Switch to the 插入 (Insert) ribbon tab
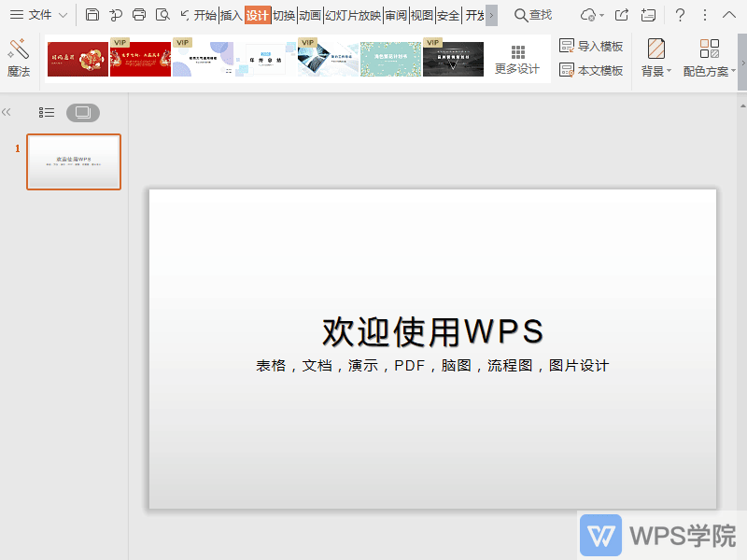The image size is (747, 560). coord(232,15)
